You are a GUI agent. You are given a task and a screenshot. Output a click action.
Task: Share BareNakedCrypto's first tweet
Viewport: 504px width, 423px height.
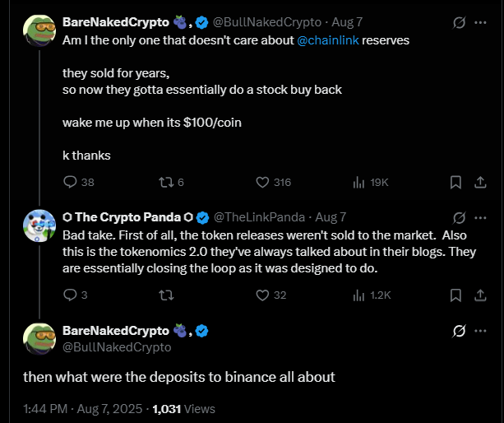[x=482, y=182]
